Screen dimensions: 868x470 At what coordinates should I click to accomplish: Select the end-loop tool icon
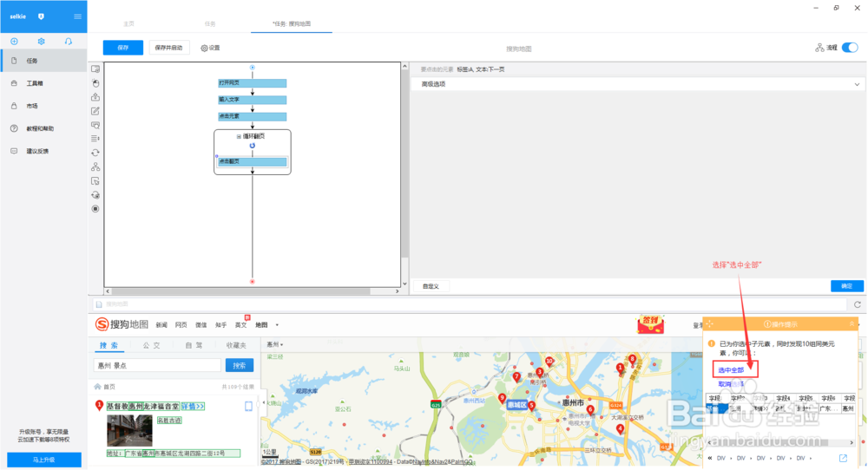95,194
